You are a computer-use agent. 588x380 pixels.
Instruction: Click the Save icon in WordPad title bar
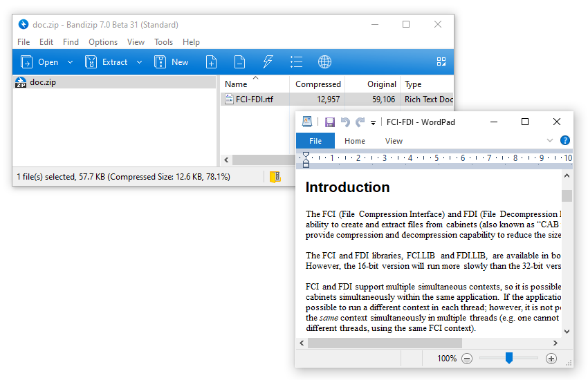click(330, 122)
